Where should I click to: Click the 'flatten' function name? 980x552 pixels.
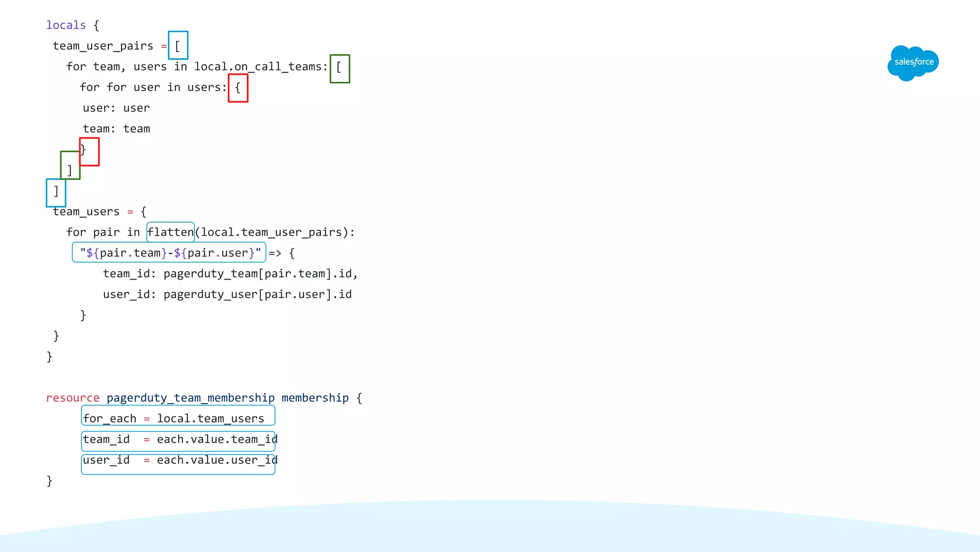(170, 232)
